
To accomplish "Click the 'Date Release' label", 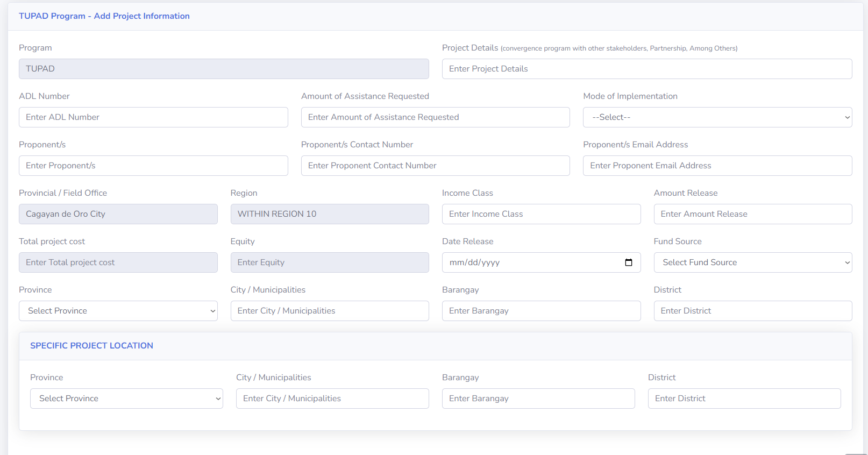I will [468, 241].
